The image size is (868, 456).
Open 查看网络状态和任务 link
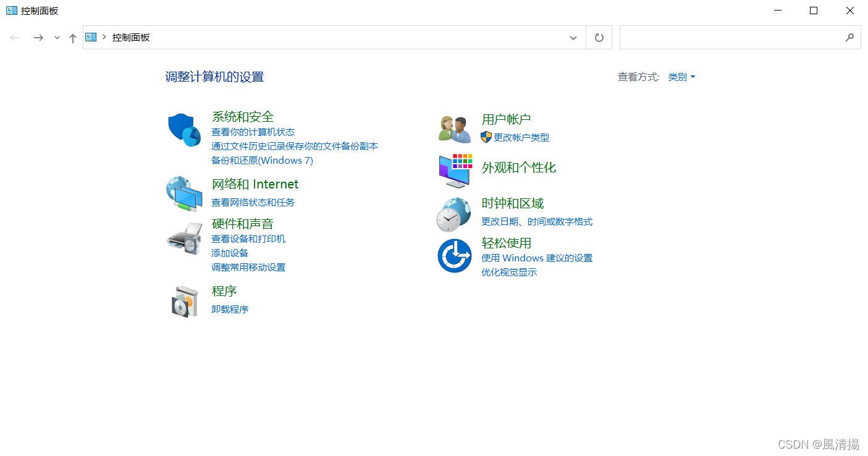(x=253, y=203)
